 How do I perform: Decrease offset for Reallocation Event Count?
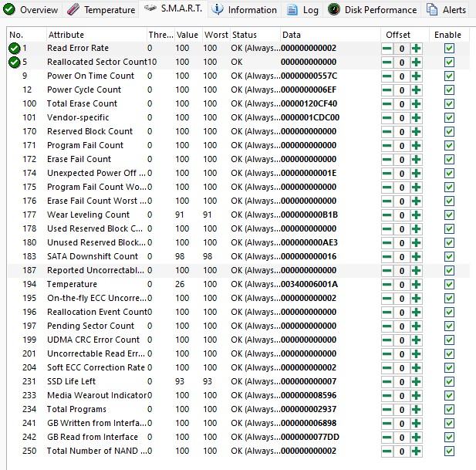pyautogui.click(x=387, y=313)
